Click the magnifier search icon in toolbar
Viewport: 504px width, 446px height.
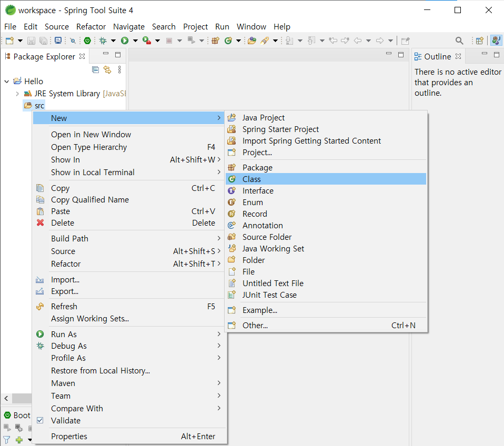[x=459, y=40]
